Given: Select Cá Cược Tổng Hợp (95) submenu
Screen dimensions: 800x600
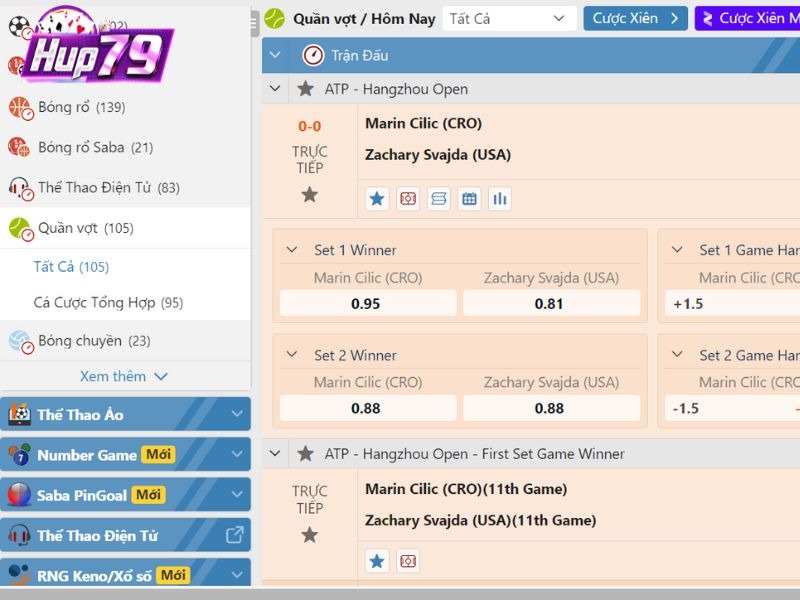Looking at the screenshot, I should [108, 302].
